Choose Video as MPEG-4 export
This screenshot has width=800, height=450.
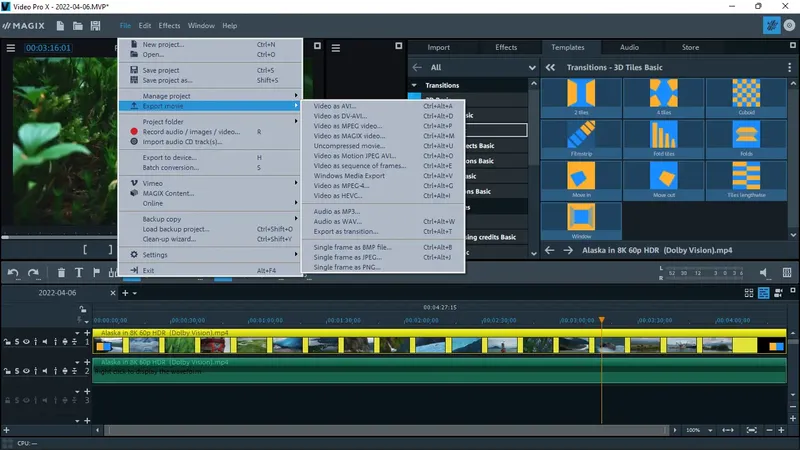click(x=384, y=186)
